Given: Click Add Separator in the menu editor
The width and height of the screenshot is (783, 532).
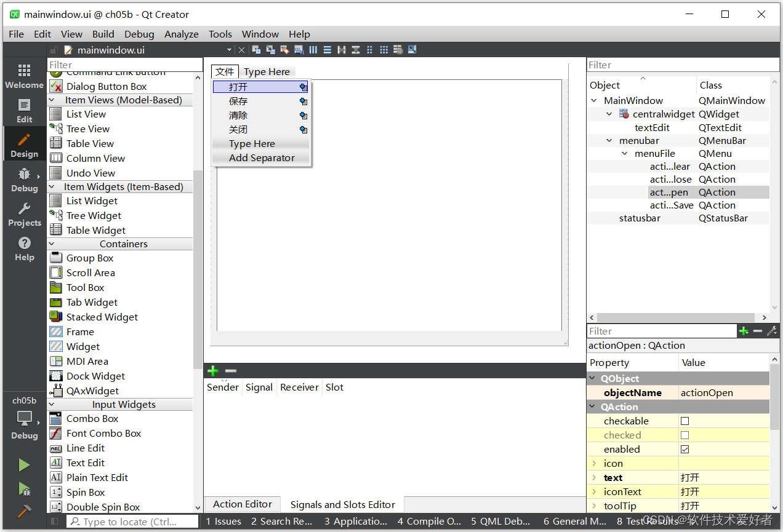Looking at the screenshot, I should tap(261, 158).
